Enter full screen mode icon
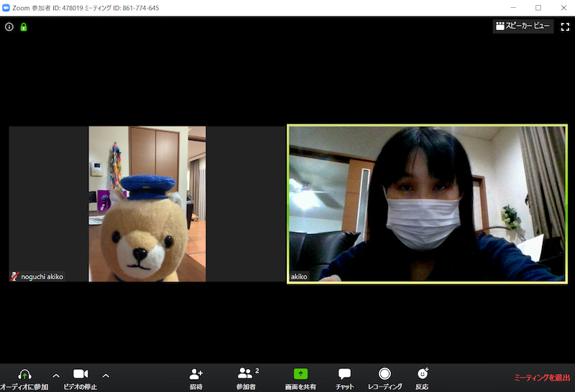This screenshot has width=575, height=392. pos(565,27)
